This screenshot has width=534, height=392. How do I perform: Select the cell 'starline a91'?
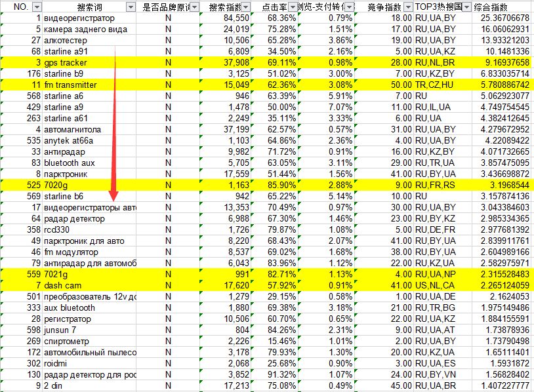(89, 52)
